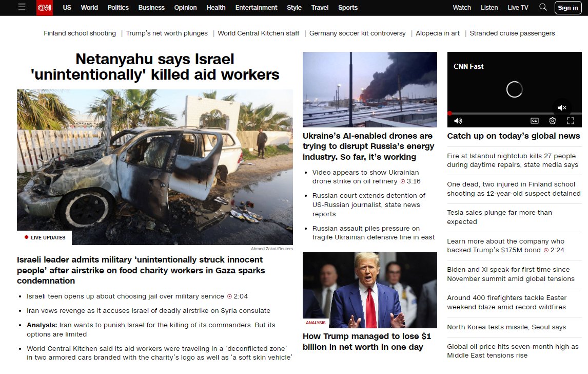Click the CNN Fast video title
The height and width of the screenshot is (374, 588).
[x=468, y=66]
